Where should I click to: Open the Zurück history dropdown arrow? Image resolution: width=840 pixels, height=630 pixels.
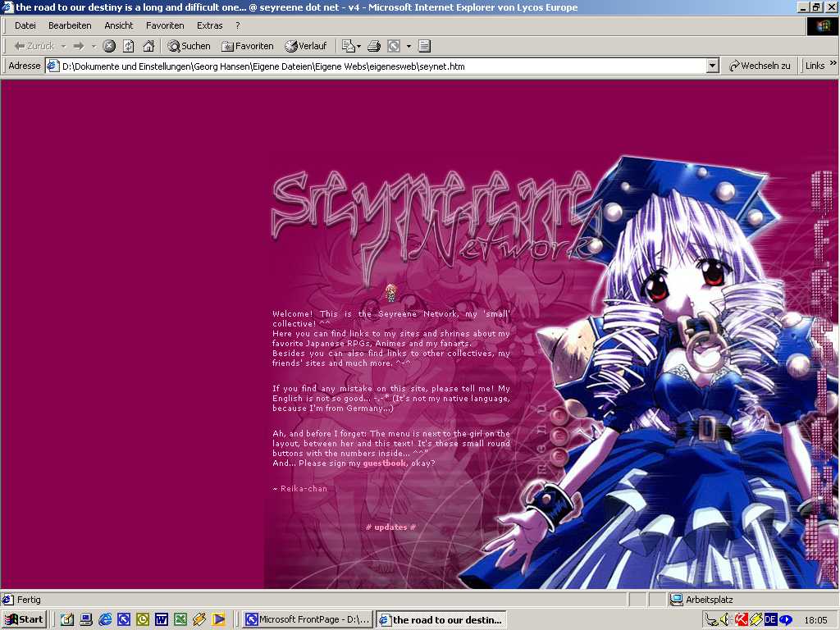pyautogui.click(x=64, y=46)
